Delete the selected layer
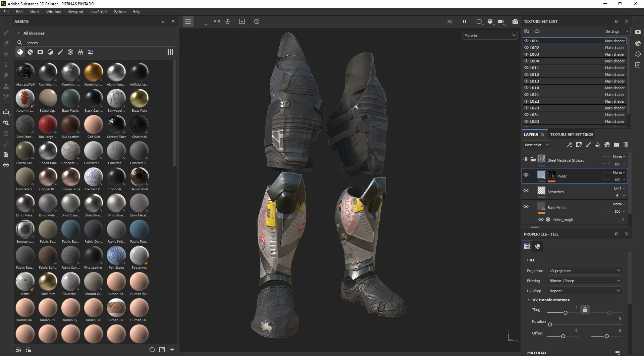644x356 pixels. click(x=626, y=145)
